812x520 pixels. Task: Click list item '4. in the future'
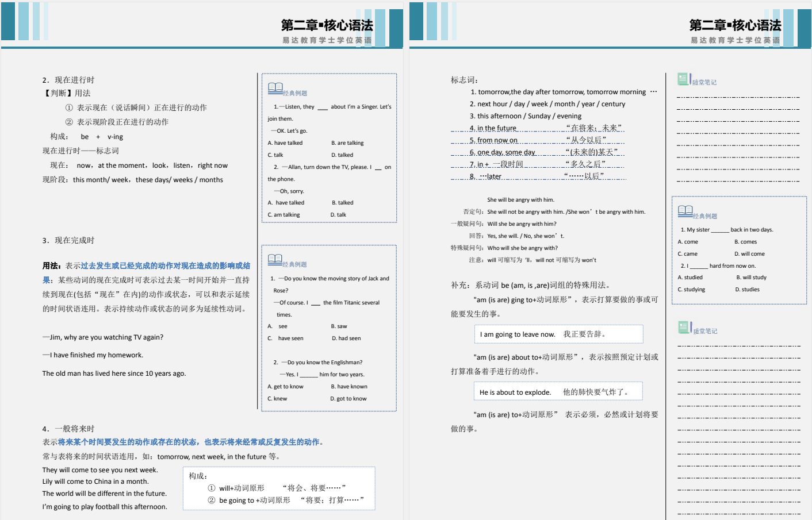[x=493, y=128]
